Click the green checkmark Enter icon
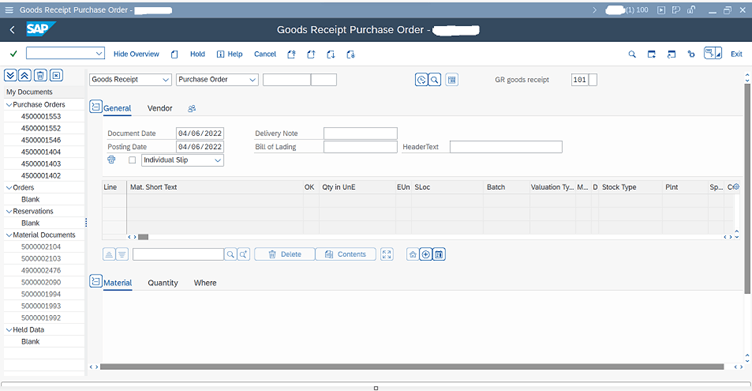Image resolution: width=752 pixels, height=391 pixels. click(13, 54)
